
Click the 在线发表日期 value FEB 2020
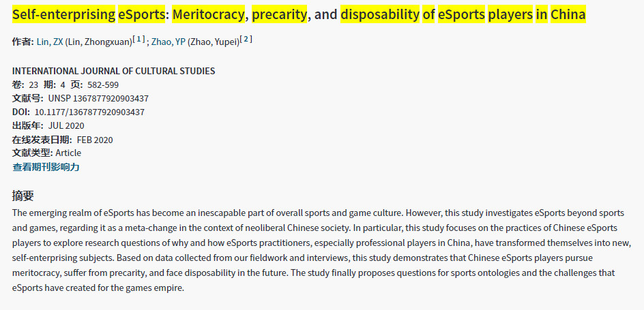click(x=95, y=140)
